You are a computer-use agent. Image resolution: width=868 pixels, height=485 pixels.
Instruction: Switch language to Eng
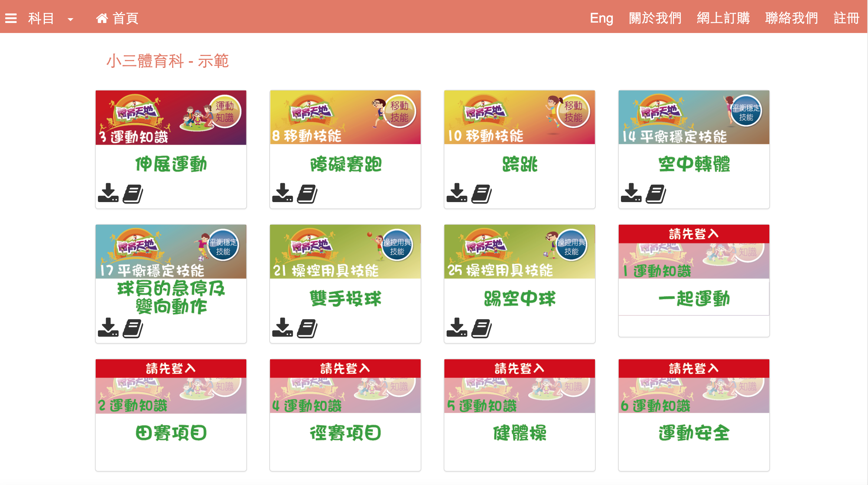pyautogui.click(x=601, y=18)
